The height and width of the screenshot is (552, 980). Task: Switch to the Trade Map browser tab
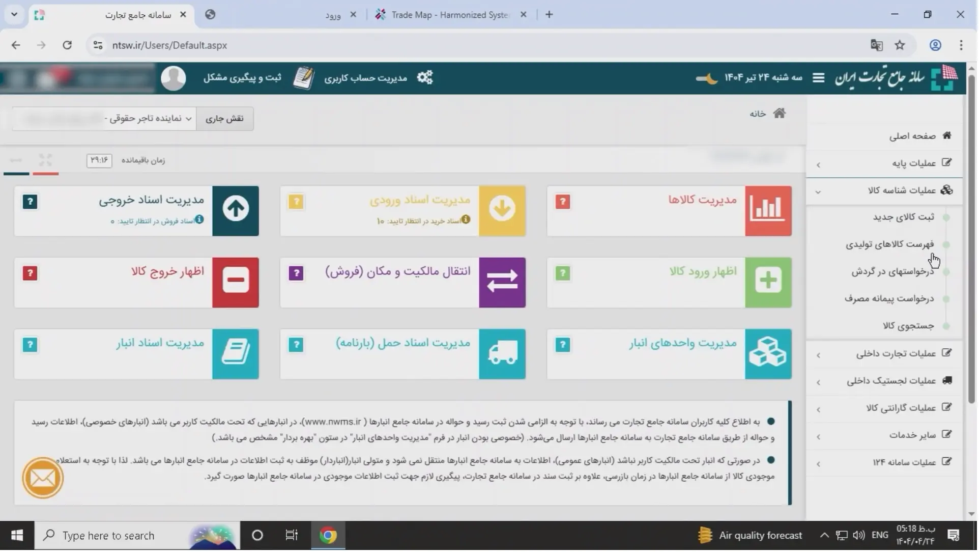click(448, 15)
